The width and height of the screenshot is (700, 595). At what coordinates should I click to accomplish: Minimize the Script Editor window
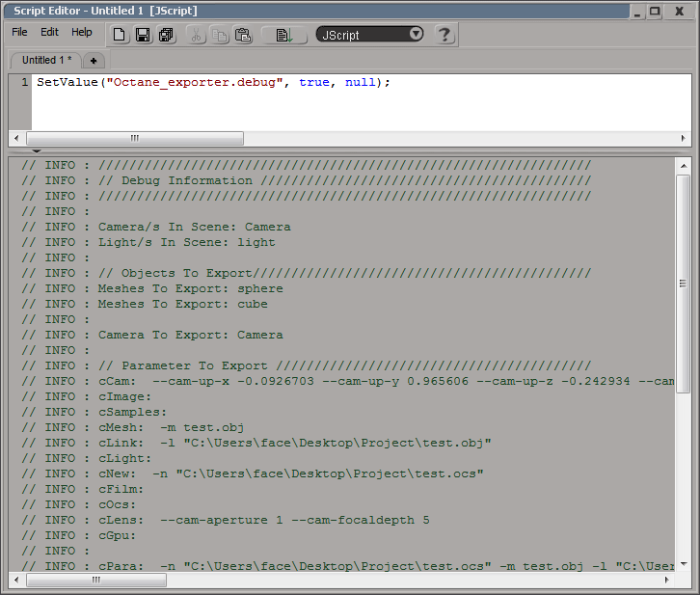(x=637, y=12)
